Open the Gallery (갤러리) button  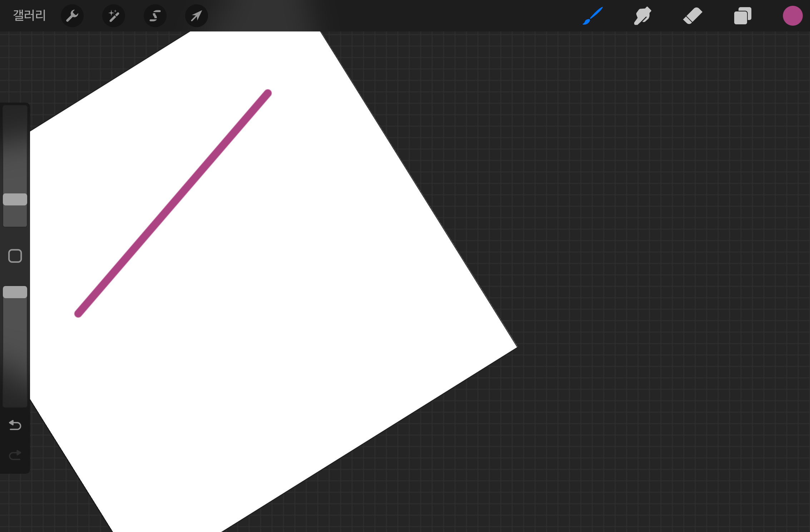pos(29,15)
